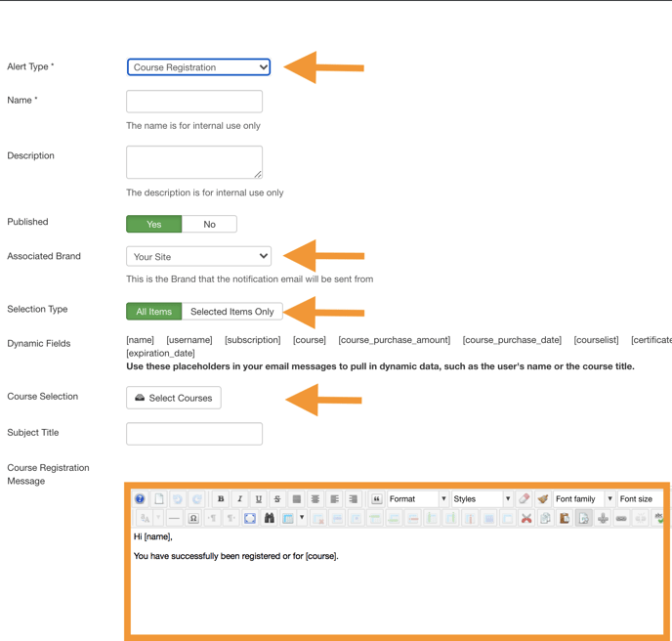Apply right alignment
Image resolution: width=672 pixels, height=641 pixels.
point(354,499)
